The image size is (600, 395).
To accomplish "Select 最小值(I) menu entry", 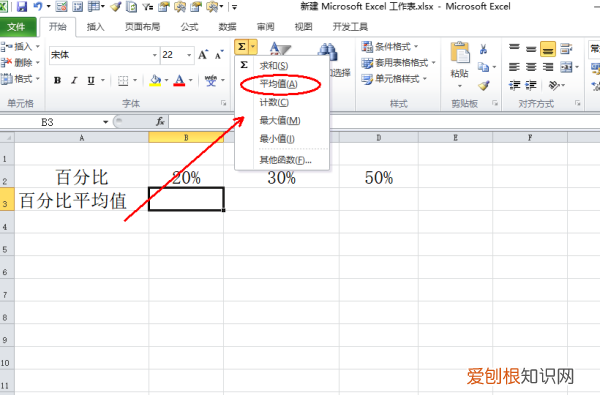I will (x=282, y=139).
